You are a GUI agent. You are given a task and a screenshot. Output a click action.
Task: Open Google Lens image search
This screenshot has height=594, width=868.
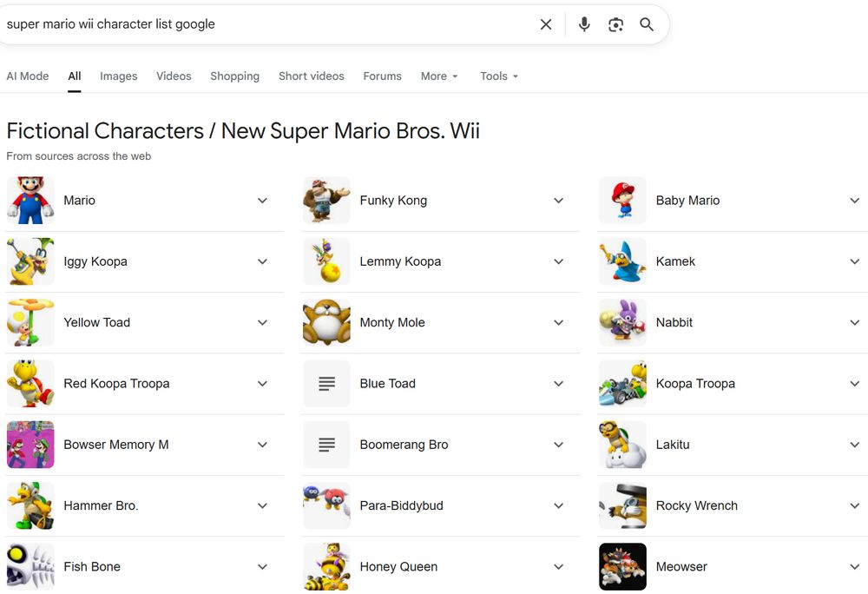click(615, 24)
